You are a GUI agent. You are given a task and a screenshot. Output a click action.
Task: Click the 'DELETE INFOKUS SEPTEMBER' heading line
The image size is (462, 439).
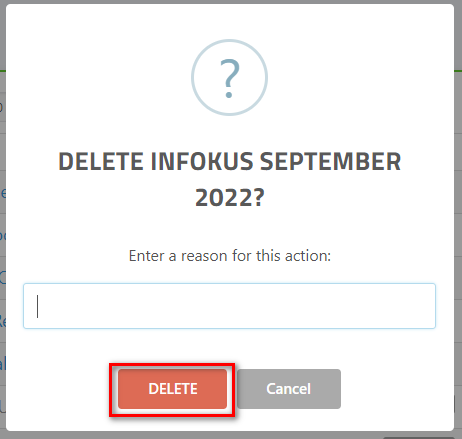click(230, 162)
